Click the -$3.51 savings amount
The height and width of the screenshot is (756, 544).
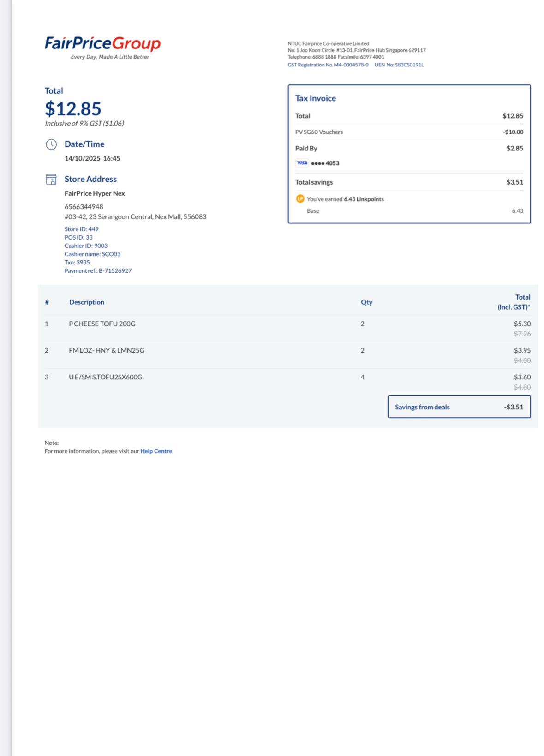[x=514, y=407]
